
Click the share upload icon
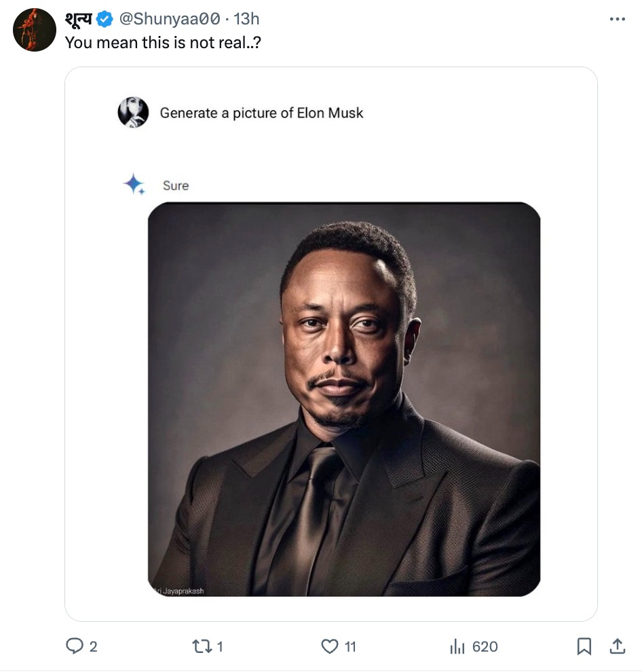click(617, 646)
